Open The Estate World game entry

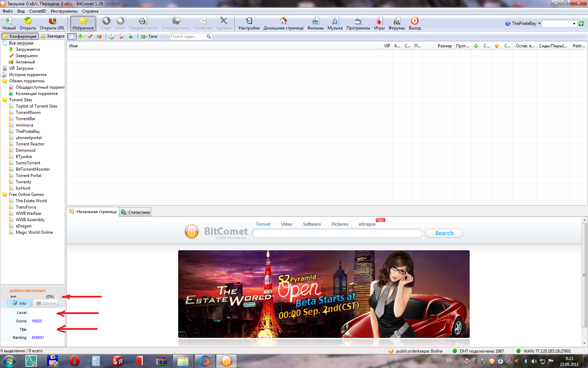(31, 201)
